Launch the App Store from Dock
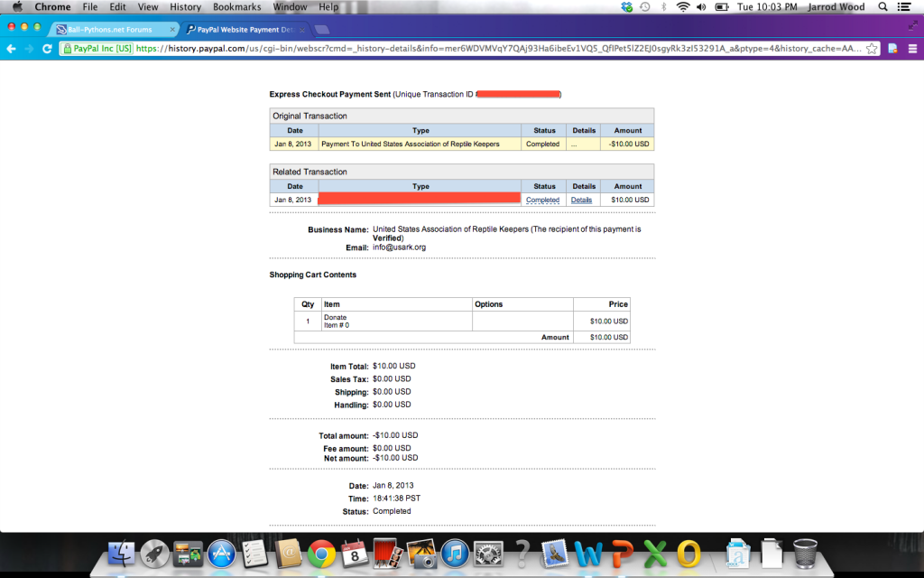The width and height of the screenshot is (924, 578). point(222,554)
